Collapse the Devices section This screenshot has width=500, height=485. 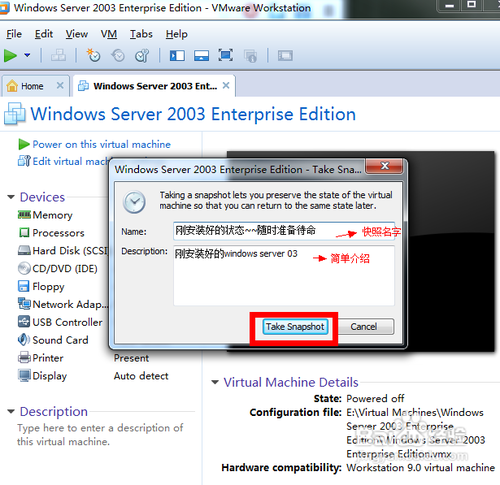click(11, 197)
